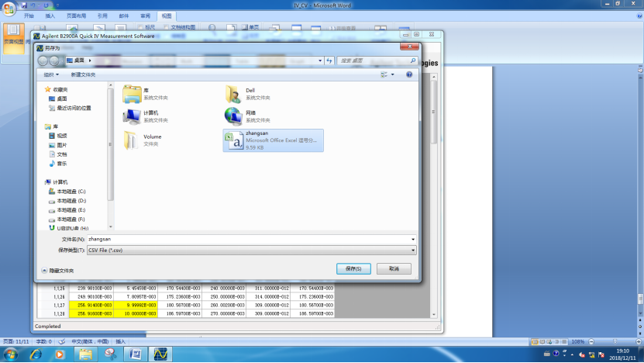Click Save icon in Word quick access toolbar
The image size is (644, 363).
coord(24,5)
